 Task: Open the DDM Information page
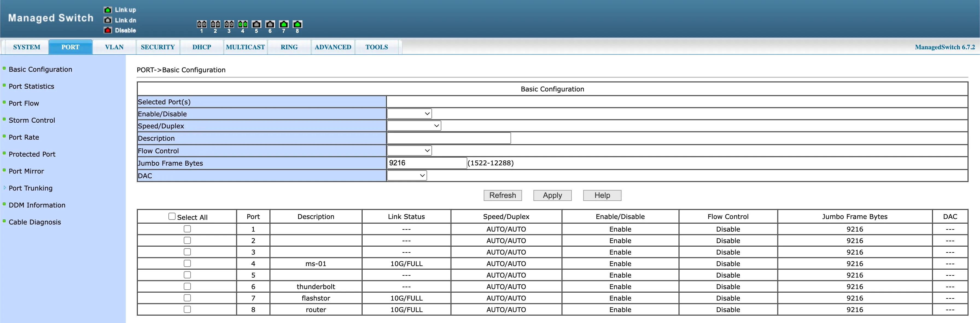(x=37, y=205)
